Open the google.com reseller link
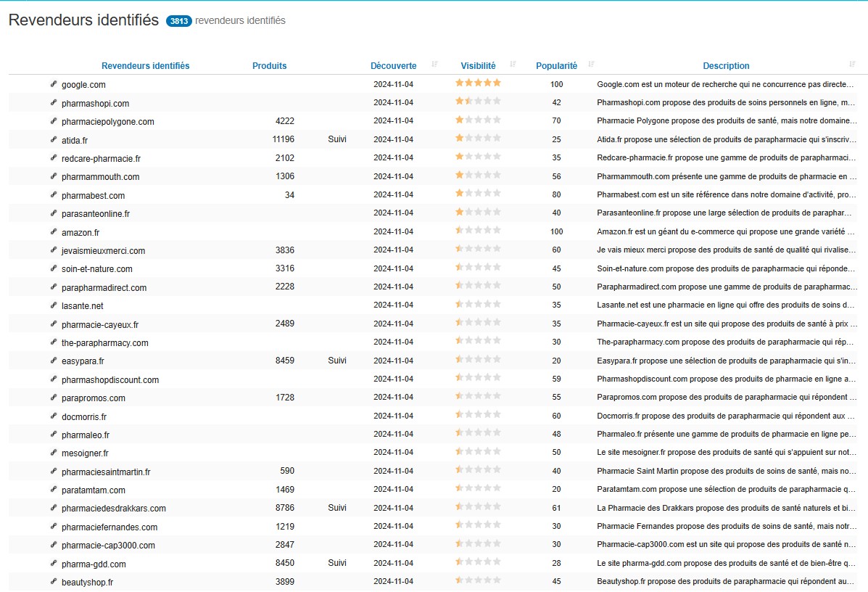 point(83,85)
